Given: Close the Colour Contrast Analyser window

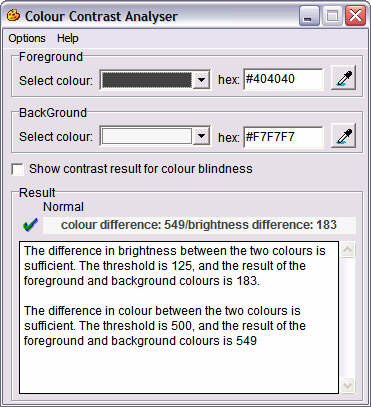Looking at the screenshot, I should (x=355, y=16).
